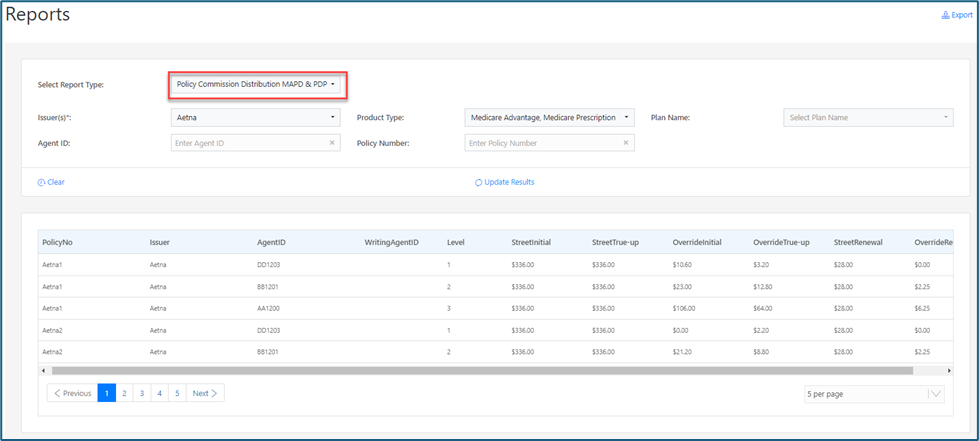Go to page 5 of results
Image resolution: width=979 pixels, height=441 pixels.
tap(176, 393)
